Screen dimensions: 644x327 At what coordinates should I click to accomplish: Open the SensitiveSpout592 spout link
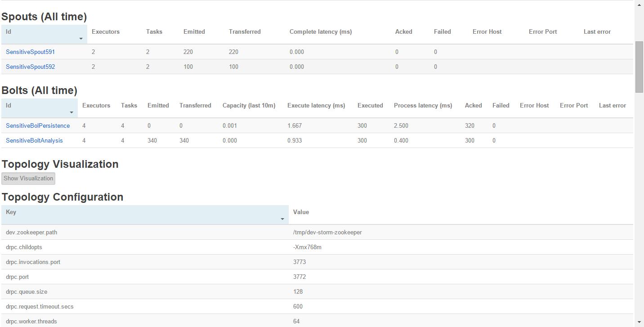[x=30, y=67]
